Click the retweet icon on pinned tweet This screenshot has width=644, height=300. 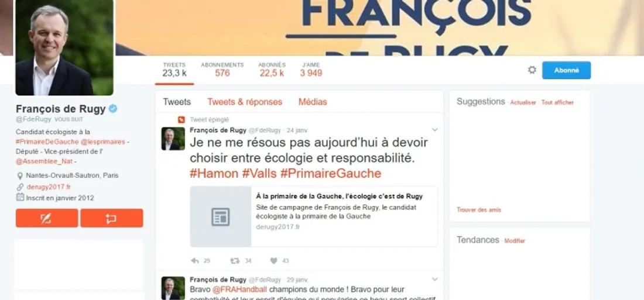click(x=235, y=261)
